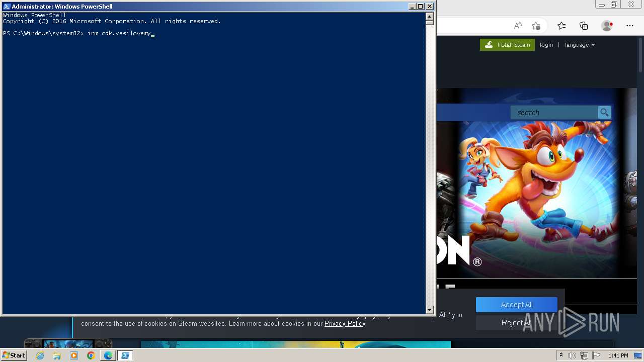Click the Read aloud icon in Edge
Screen dimensions: 644x362
518,26
